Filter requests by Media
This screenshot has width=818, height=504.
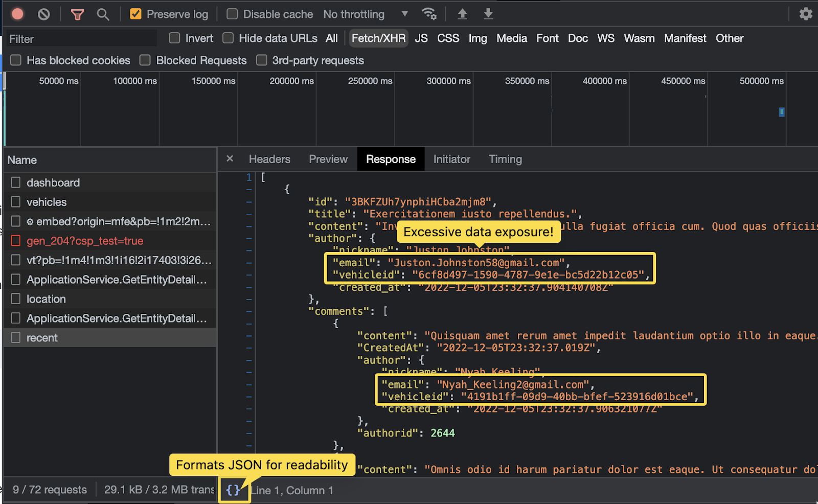pyautogui.click(x=512, y=38)
